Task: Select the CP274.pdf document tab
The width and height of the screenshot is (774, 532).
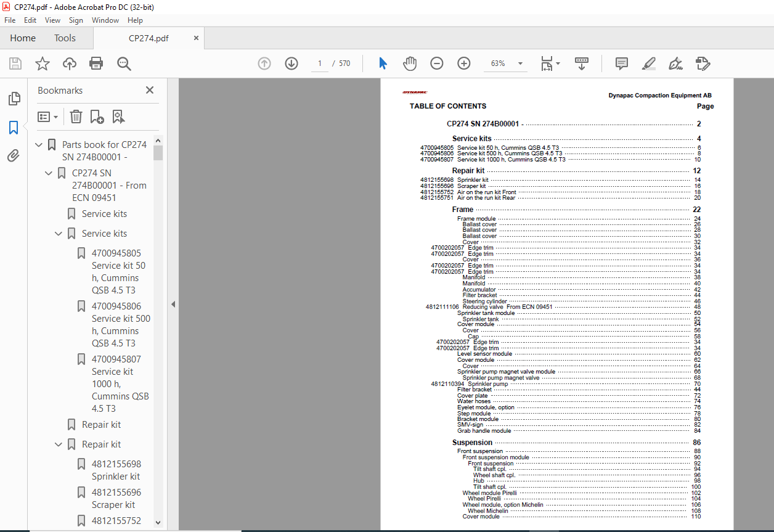Action: tap(149, 38)
